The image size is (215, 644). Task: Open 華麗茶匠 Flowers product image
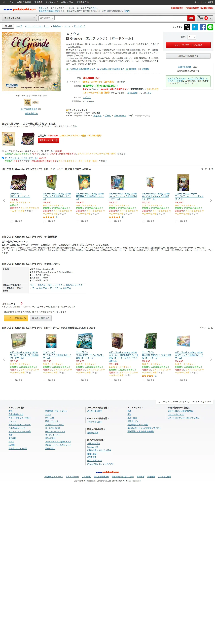[84, 183]
